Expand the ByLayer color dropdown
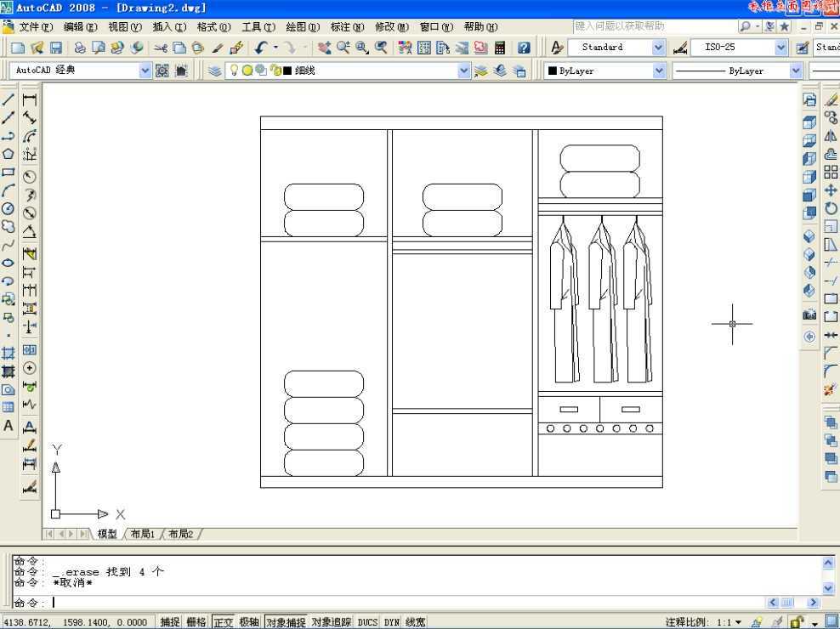This screenshot has height=629, width=840. [x=660, y=71]
